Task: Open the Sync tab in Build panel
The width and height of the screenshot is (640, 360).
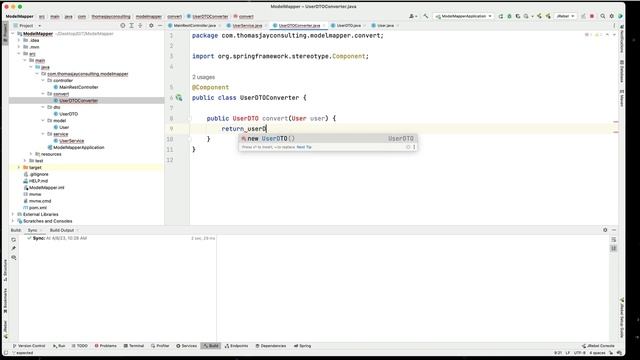Action: [32, 230]
